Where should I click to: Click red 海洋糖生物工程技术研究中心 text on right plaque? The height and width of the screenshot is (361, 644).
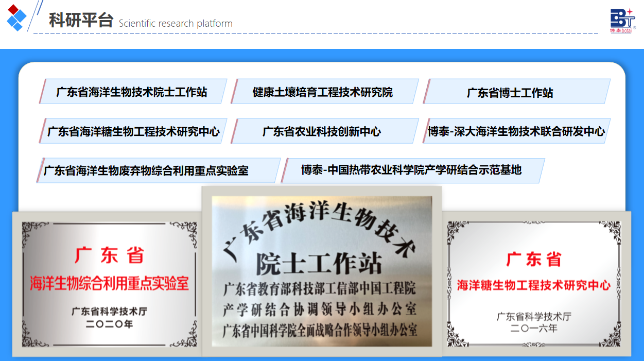click(534, 285)
